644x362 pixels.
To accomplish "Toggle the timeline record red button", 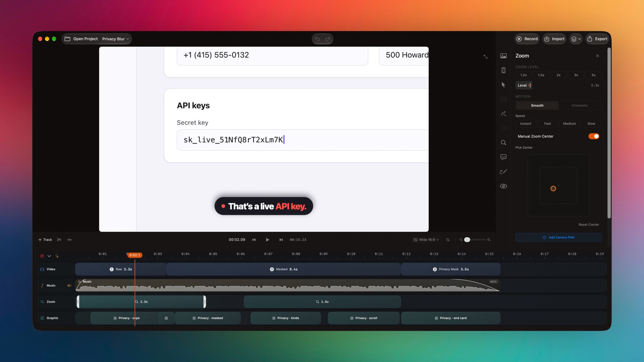I will (42, 256).
